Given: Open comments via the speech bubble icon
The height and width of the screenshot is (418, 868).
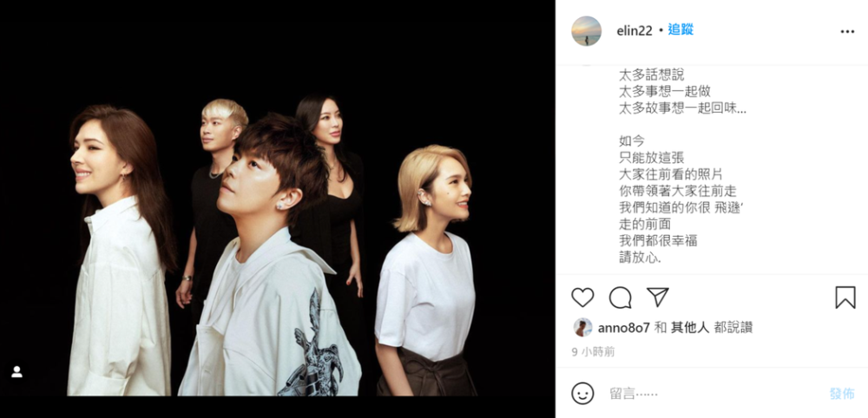Looking at the screenshot, I should point(620,297).
